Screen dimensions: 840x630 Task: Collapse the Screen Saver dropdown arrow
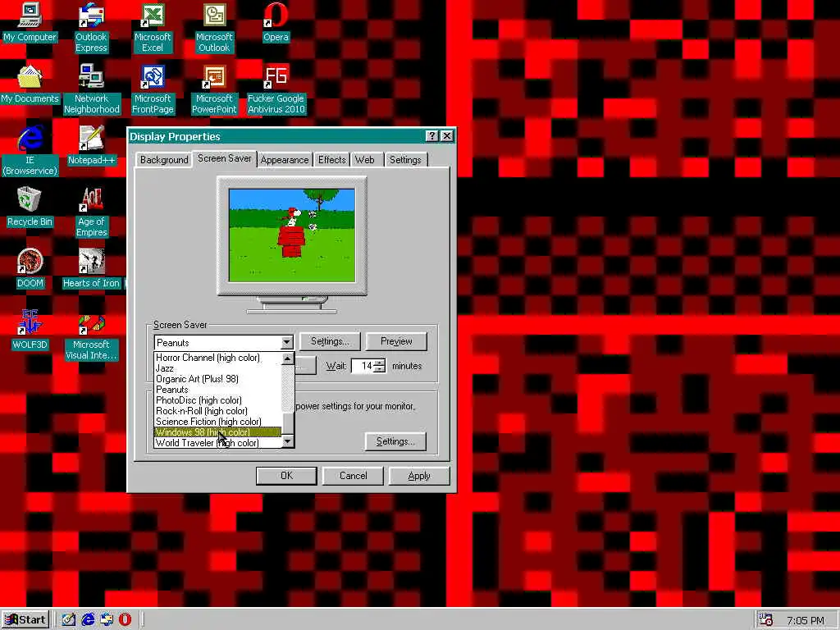click(286, 342)
